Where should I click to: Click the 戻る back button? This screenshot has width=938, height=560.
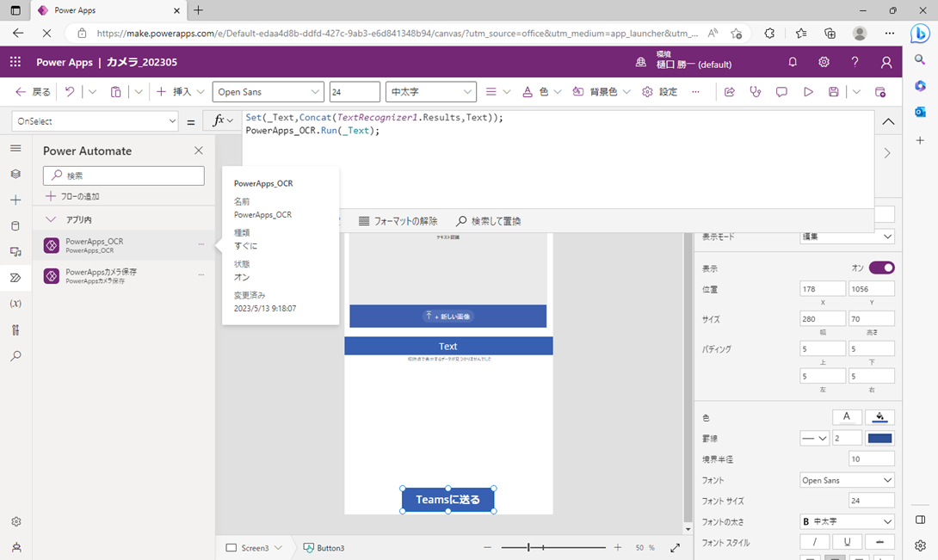(33, 91)
